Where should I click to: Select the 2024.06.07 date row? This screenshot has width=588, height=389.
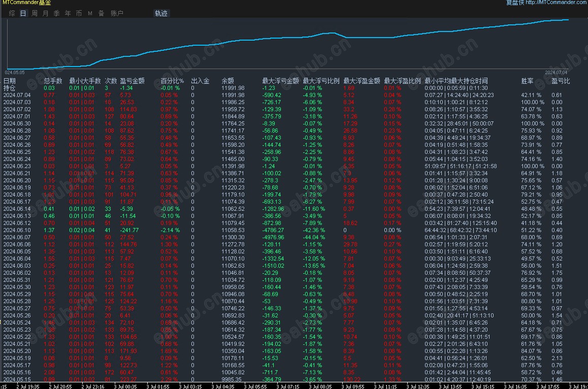(x=17, y=238)
